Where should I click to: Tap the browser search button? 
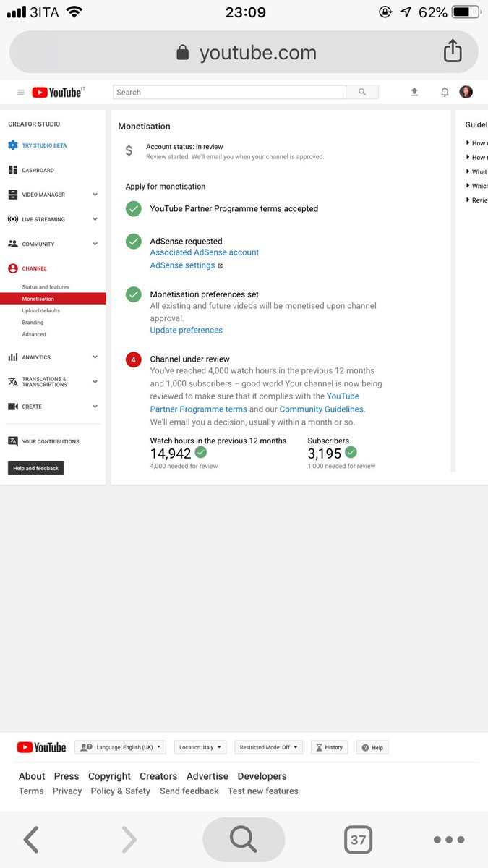point(244,840)
